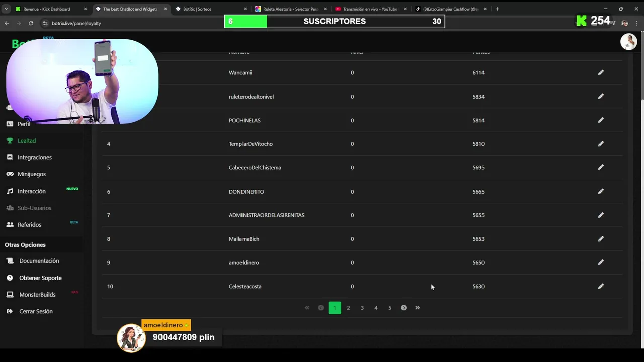Open MonsterBuilds link
The width and height of the screenshot is (644, 362).
point(37,295)
